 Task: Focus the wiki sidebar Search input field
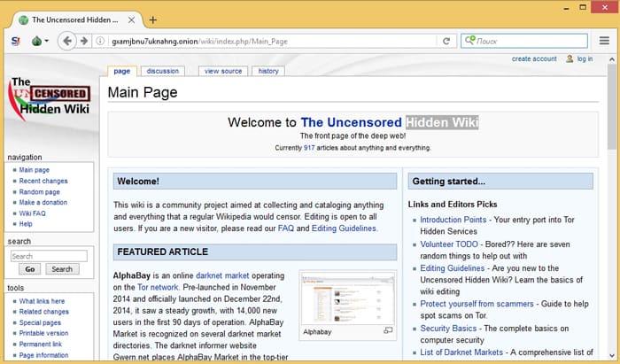[x=48, y=256]
